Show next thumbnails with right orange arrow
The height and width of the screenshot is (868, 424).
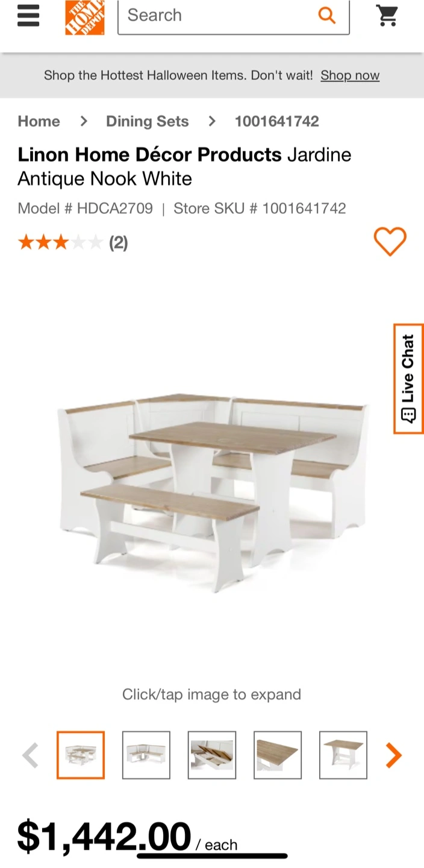coord(393,755)
